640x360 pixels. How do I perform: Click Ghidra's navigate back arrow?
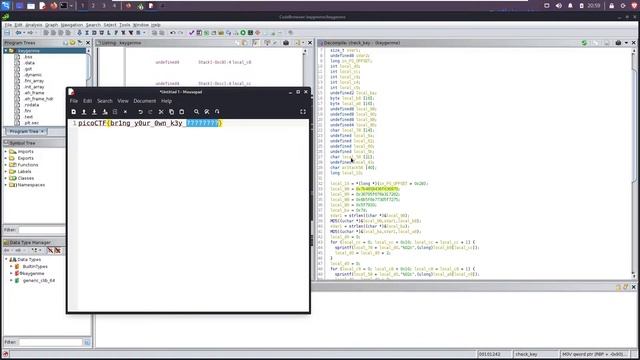(18, 33)
